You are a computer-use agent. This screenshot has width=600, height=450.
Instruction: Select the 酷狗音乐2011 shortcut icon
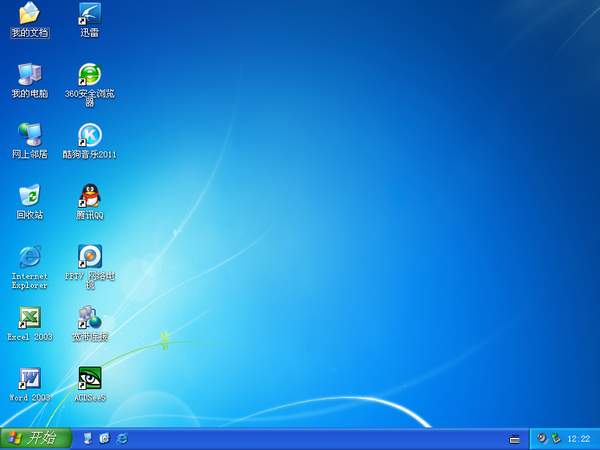(90, 135)
